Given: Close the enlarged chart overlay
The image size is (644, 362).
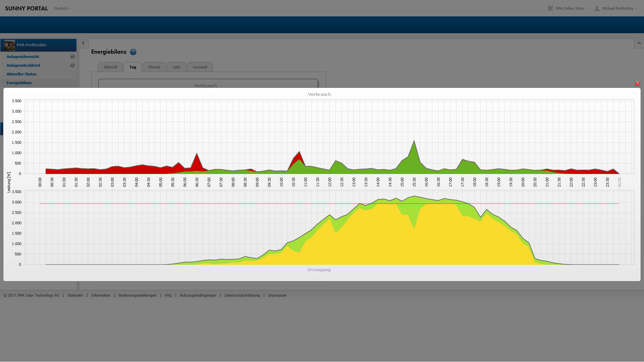Looking at the screenshot, I should [x=637, y=83].
